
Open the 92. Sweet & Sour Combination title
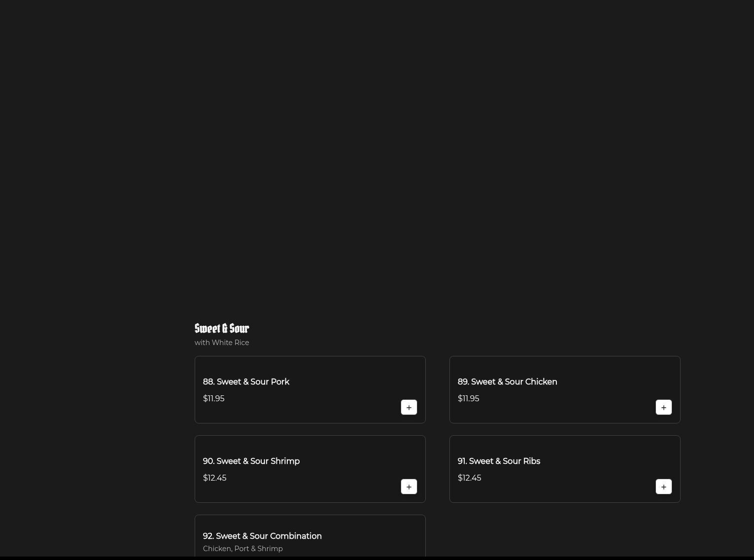262,536
